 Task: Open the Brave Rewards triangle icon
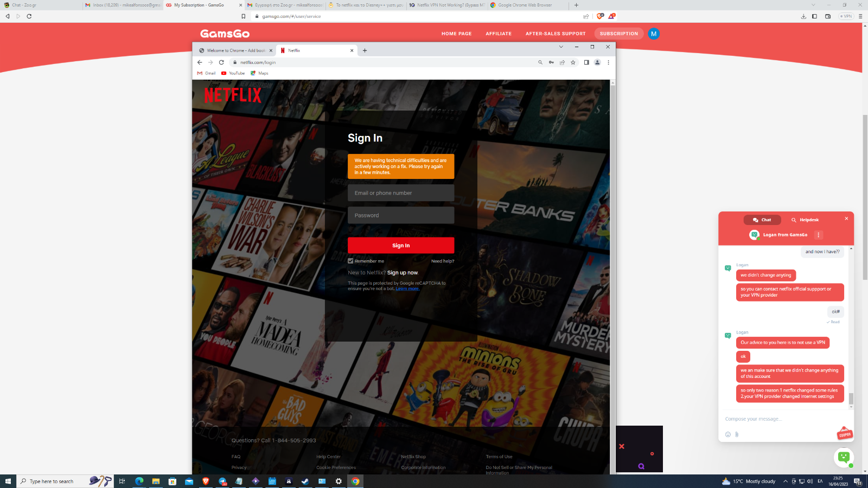[x=611, y=16]
